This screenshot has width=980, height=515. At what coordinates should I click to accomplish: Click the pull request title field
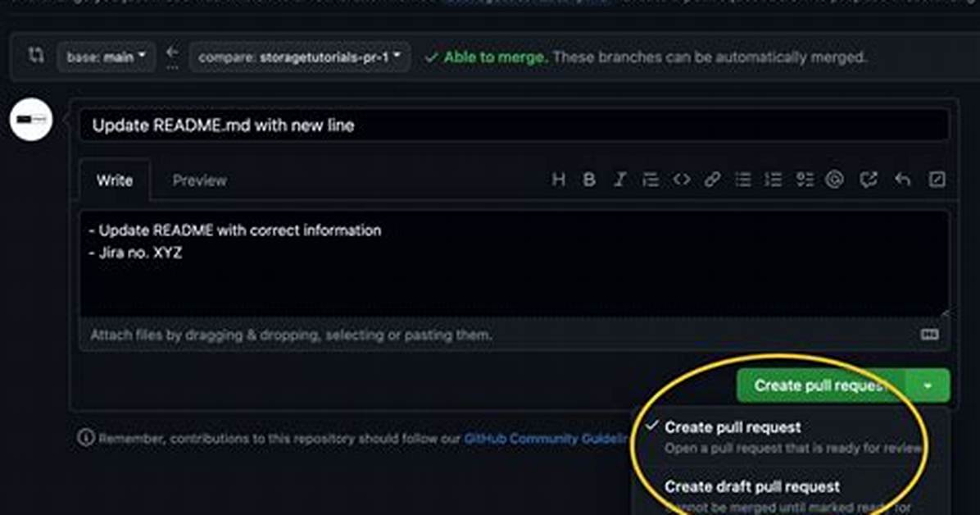514,125
